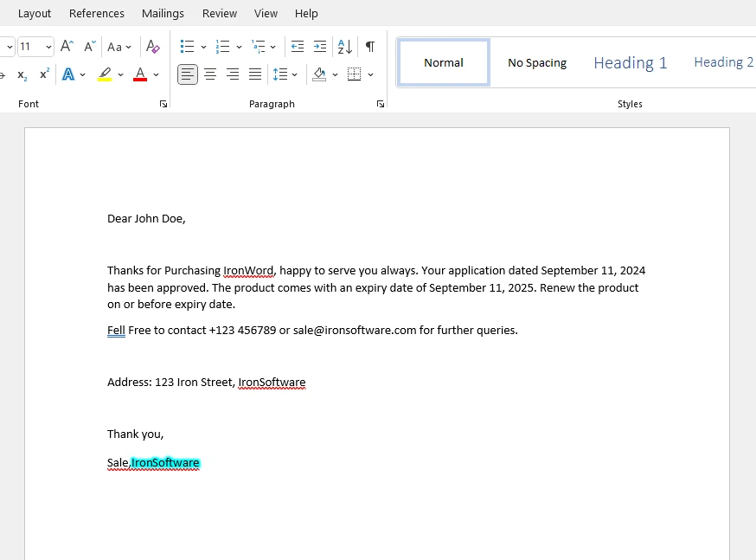756x560 pixels.
Task: Center align the paragraph
Action: (210, 74)
